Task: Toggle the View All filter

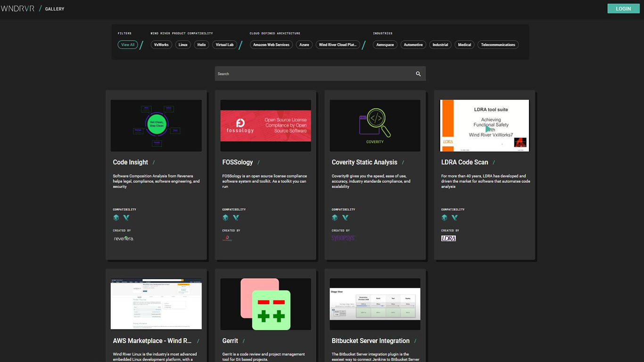Action: coord(128,45)
